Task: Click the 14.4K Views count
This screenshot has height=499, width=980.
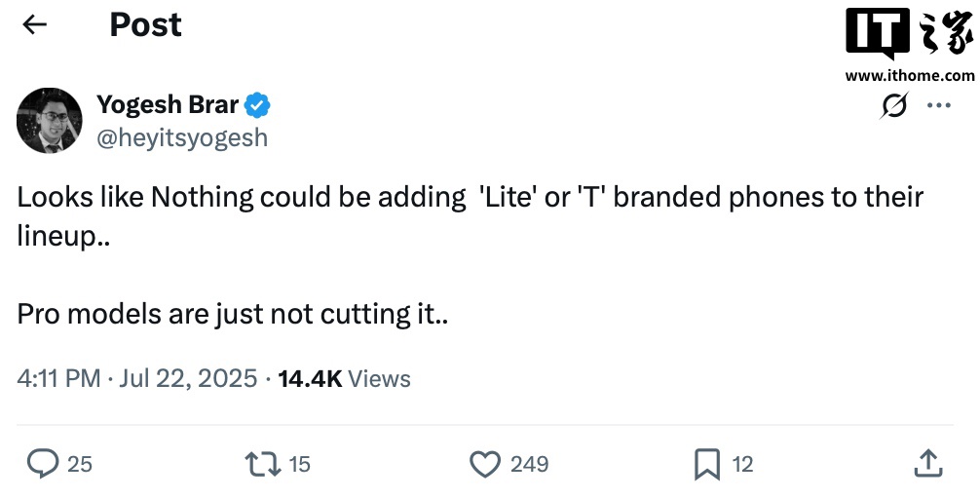Action: click(x=344, y=378)
